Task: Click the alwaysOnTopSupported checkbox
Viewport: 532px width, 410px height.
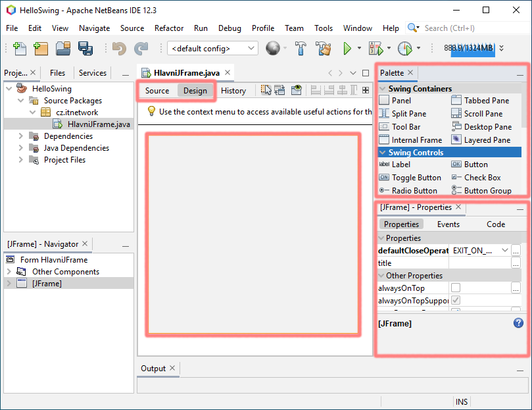Action: point(456,300)
